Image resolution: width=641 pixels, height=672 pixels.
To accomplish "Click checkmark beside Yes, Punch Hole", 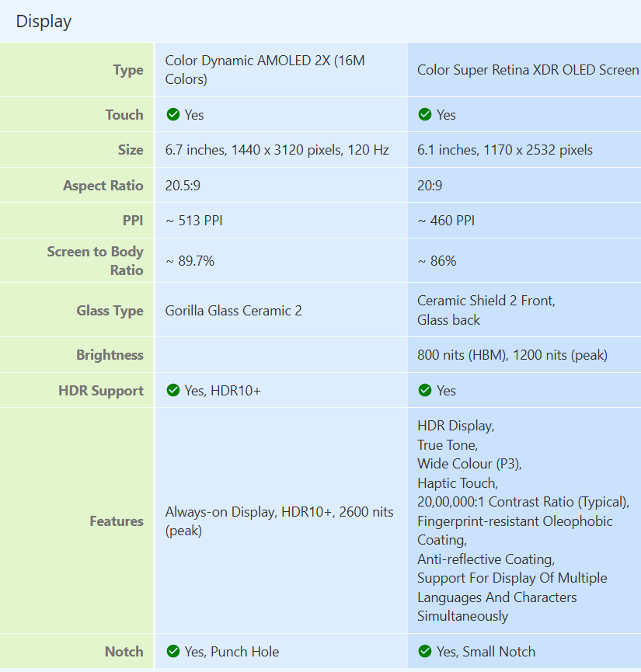I will click(173, 652).
